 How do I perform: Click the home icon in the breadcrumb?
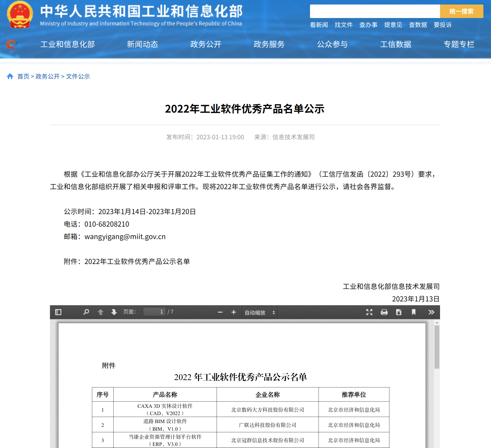tap(10, 76)
